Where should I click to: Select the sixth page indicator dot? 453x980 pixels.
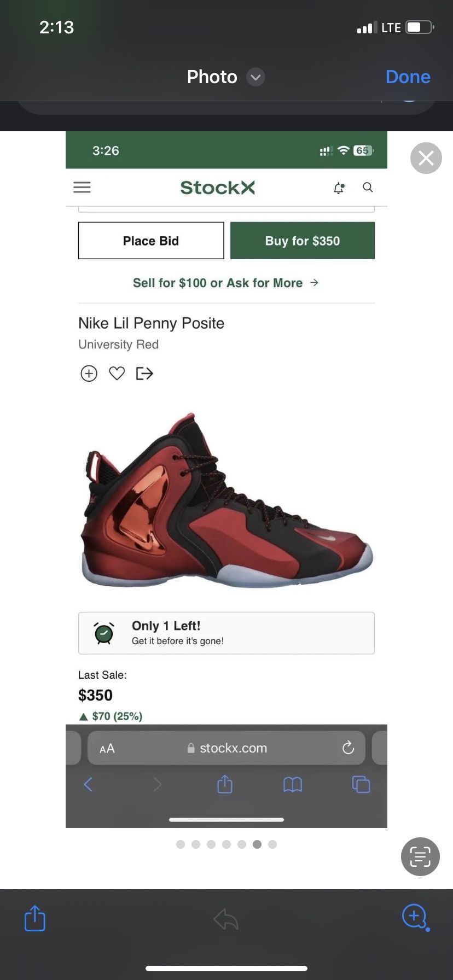click(257, 844)
